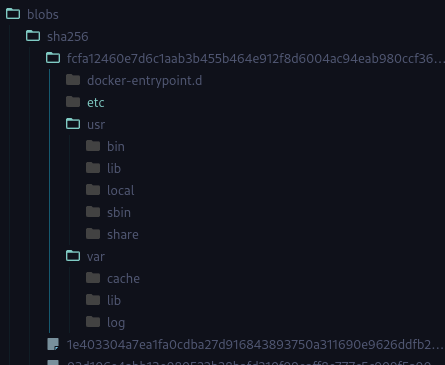Select the log folder under var
The width and height of the screenshot is (445, 365).
coord(116,323)
